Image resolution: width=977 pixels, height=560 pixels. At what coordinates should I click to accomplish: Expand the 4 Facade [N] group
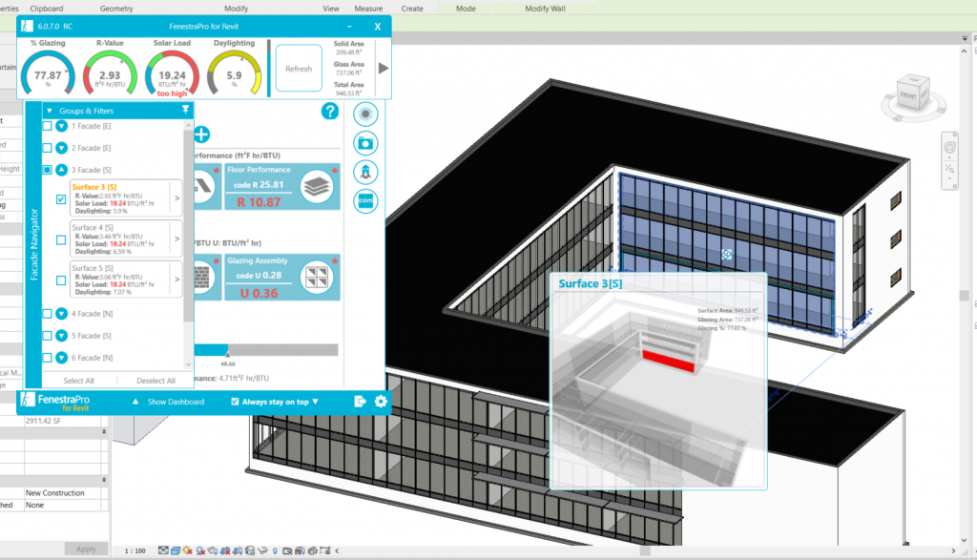61,313
